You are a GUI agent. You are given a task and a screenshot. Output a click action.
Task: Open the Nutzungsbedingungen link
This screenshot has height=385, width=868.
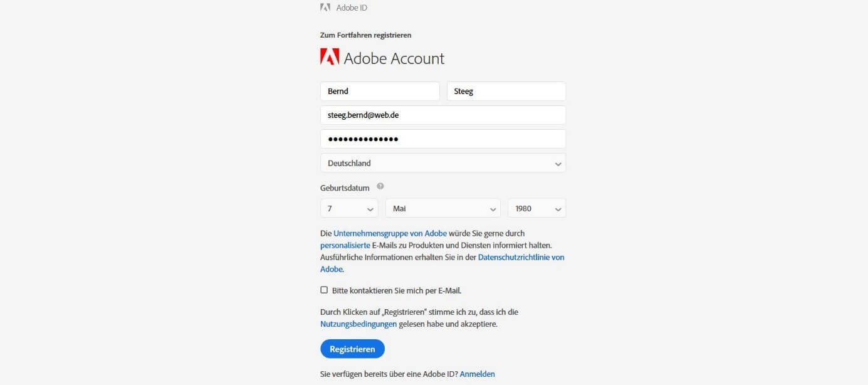pos(358,324)
